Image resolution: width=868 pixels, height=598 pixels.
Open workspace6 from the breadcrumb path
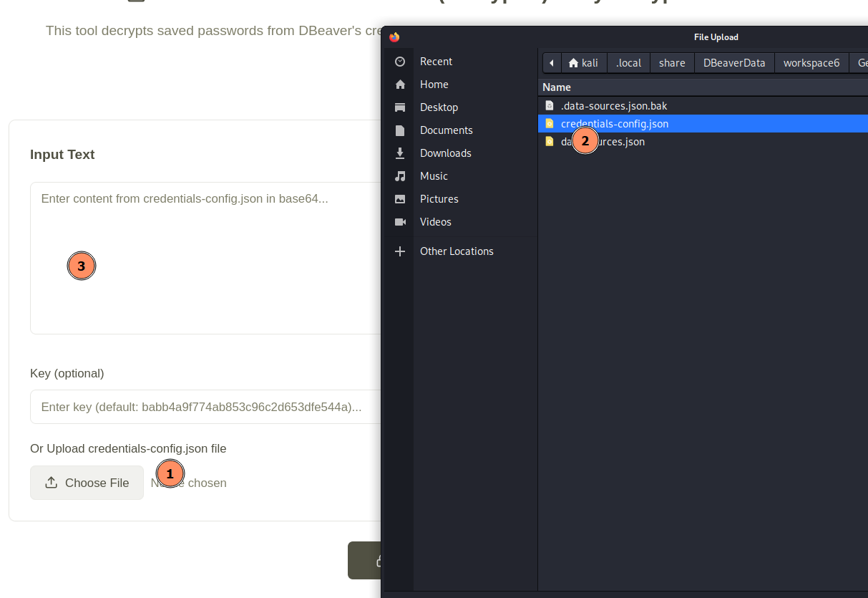click(x=811, y=62)
